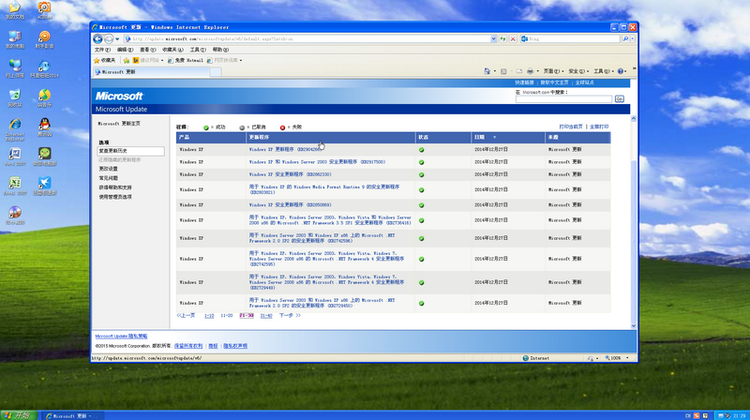
Task: Click the red Stop loading icon
Action: click(x=513, y=39)
